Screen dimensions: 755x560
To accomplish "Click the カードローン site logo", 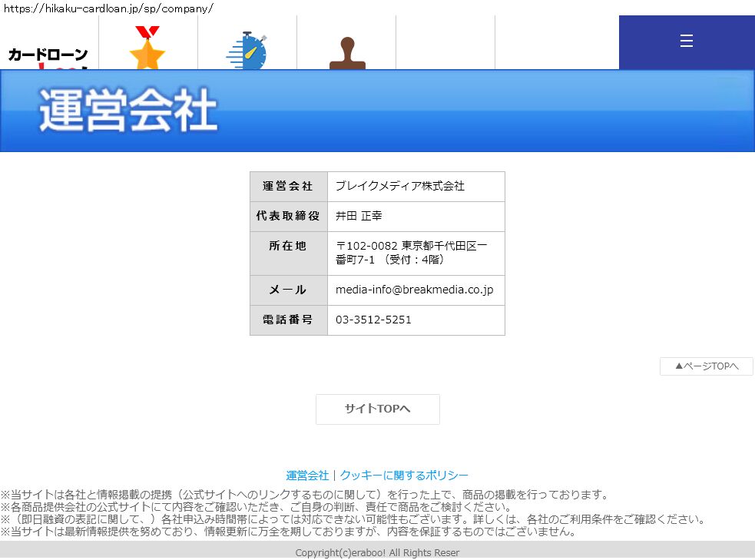I will point(48,56).
